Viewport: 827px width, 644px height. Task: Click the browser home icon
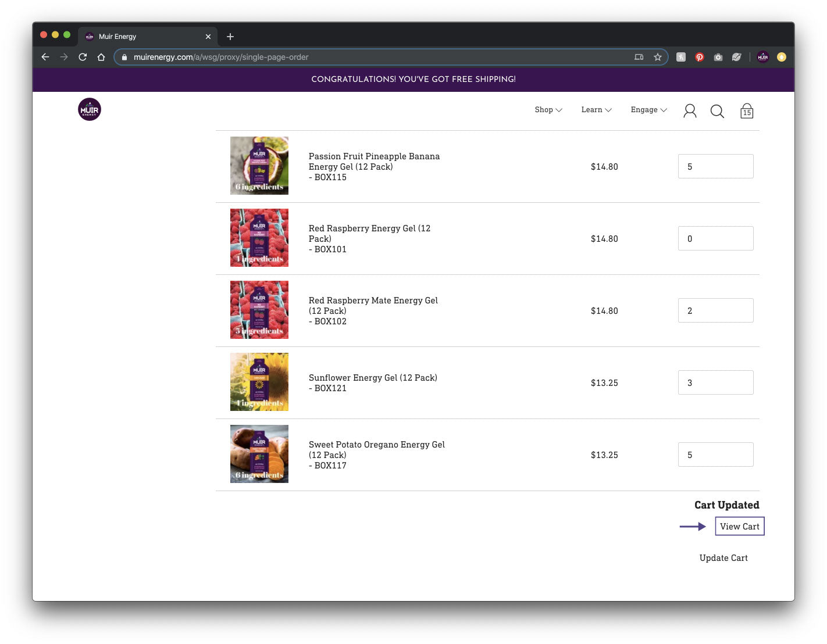101,57
